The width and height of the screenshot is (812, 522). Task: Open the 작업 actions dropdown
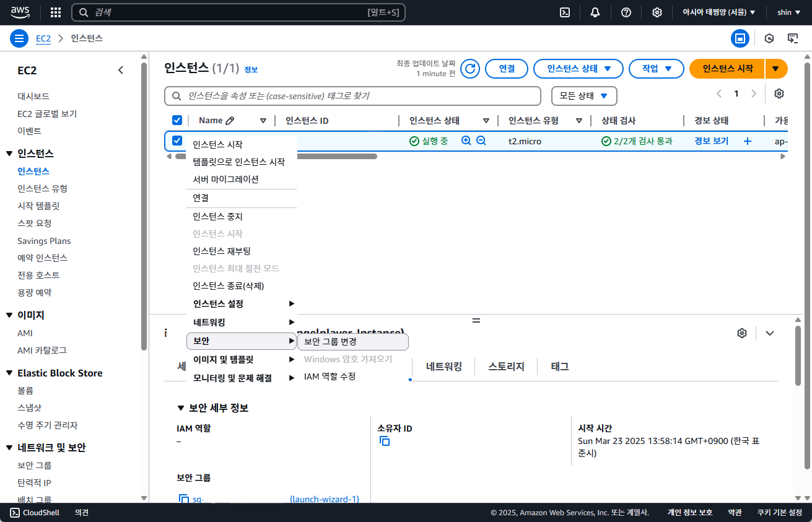[657, 69]
